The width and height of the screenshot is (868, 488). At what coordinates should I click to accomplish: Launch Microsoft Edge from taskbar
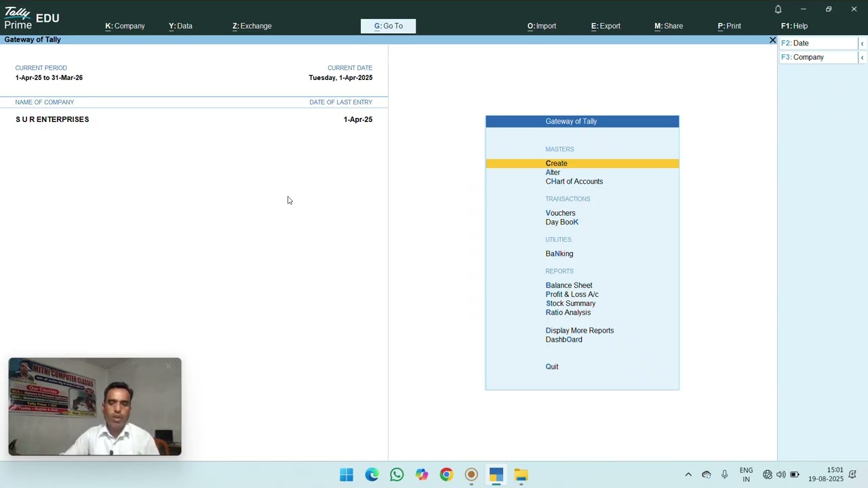tap(372, 474)
